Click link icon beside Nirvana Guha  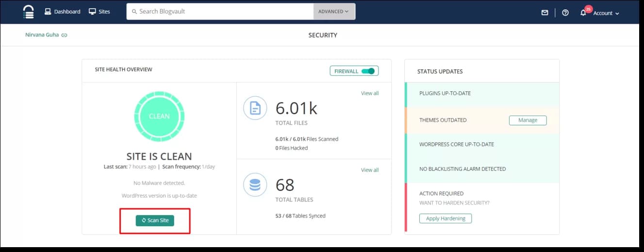pos(64,35)
